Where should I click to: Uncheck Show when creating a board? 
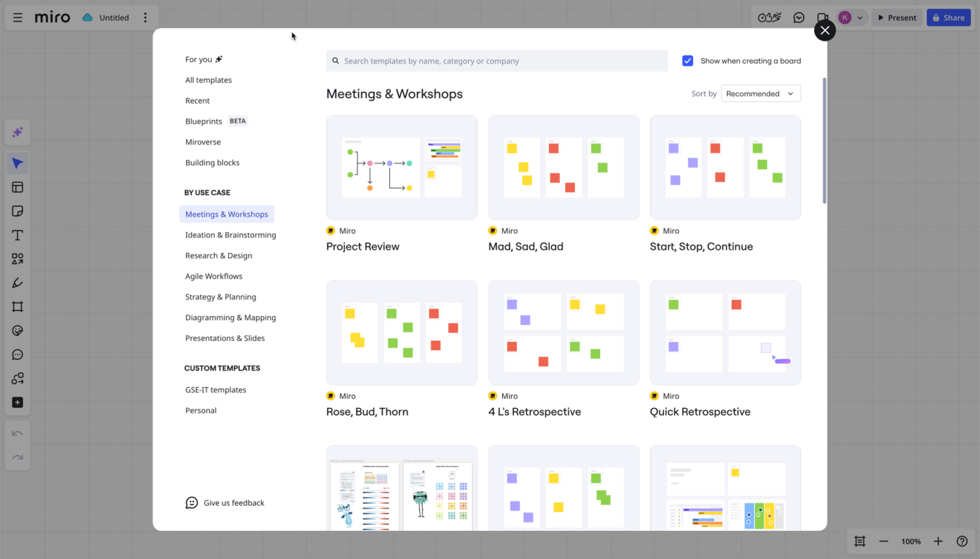(x=688, y=61)
